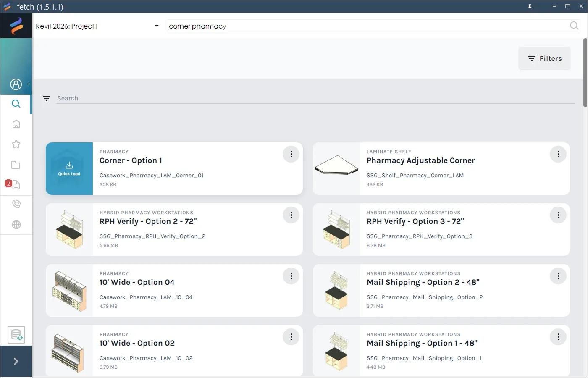The image size is (588, 378).
Task: Select 10' Wide - Option 04 thumbnail
Action: click(69, 290)
